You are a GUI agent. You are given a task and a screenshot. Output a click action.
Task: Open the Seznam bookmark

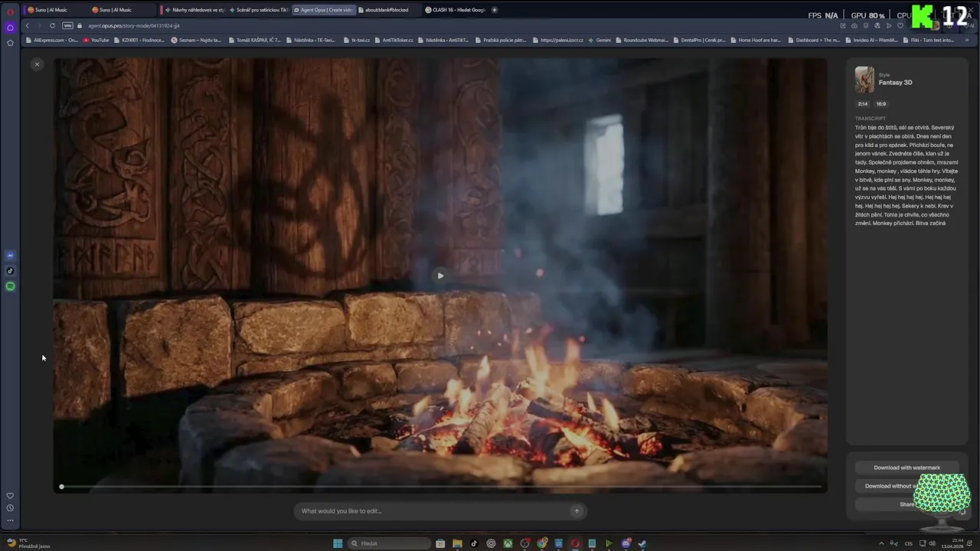click(196, 40)
